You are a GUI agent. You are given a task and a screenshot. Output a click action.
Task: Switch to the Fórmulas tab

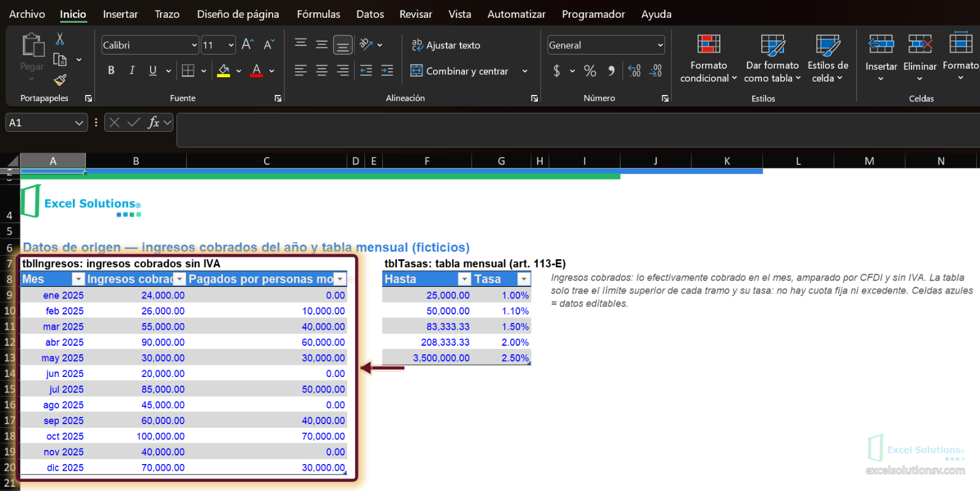coord(318,13)
